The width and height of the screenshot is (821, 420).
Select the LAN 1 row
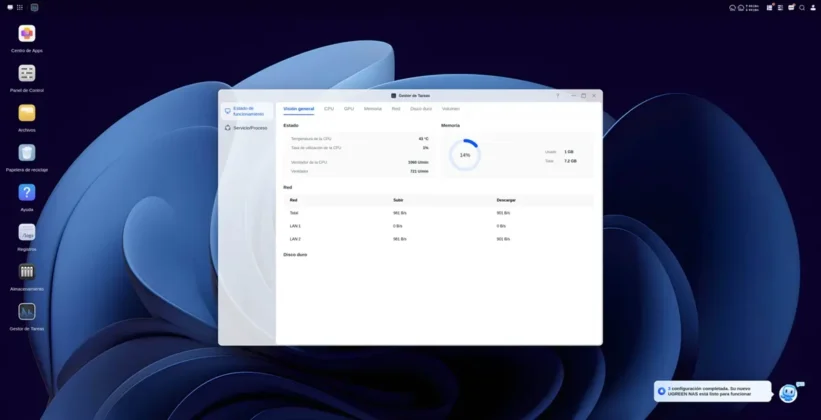(x=438, y=226)
